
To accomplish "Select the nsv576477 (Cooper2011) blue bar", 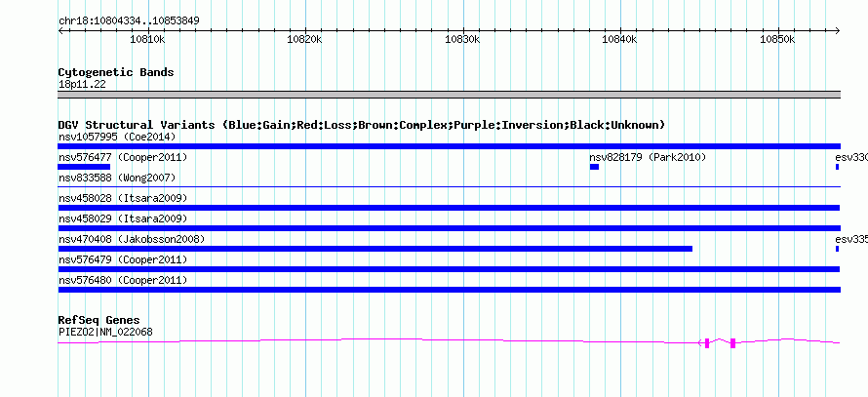I will coord(84,167).
